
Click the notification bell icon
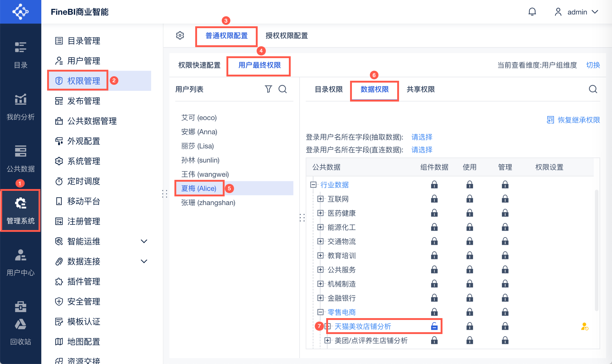click(532, 12)
